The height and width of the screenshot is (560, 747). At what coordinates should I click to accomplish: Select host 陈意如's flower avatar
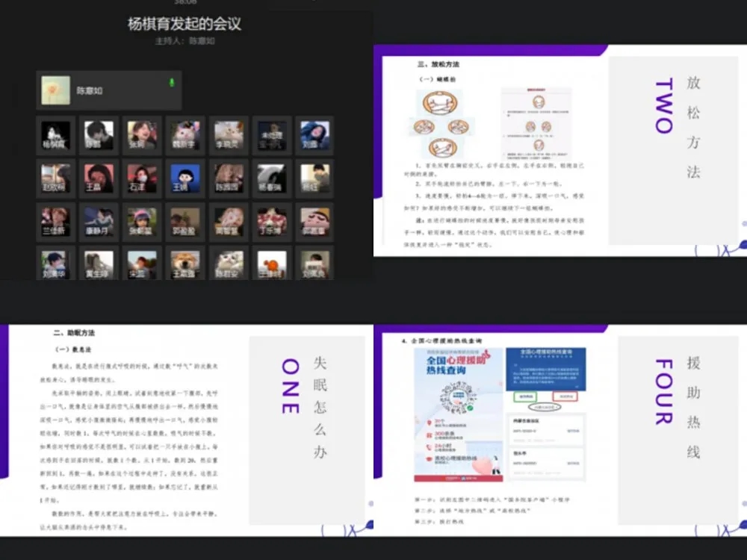coord(55,90)
